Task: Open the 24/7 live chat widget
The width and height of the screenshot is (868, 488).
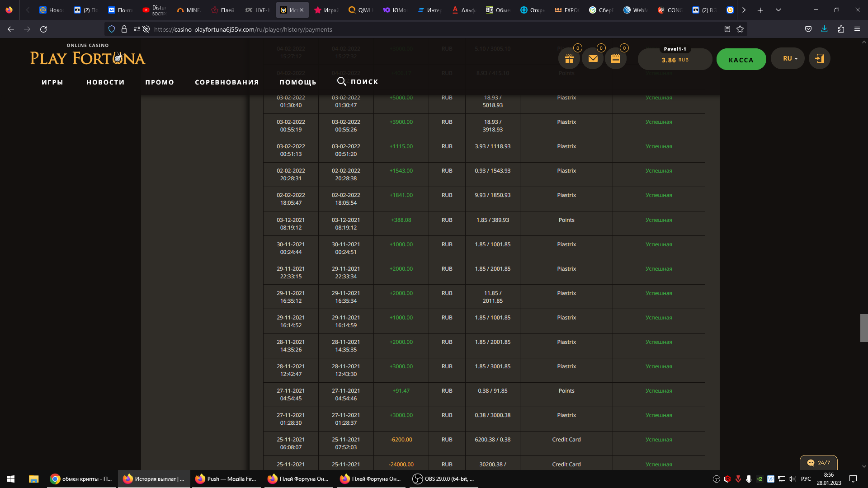Action: [x=818, y=463]
